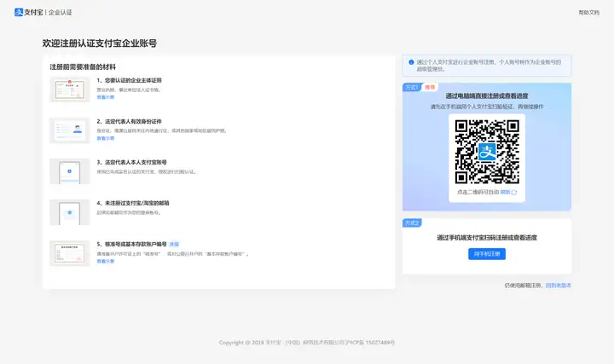Click the 刷新 refresh link below QR code
Image resolution: width=614 pixels, height=364 pixels.
click(x=505, y=192)
